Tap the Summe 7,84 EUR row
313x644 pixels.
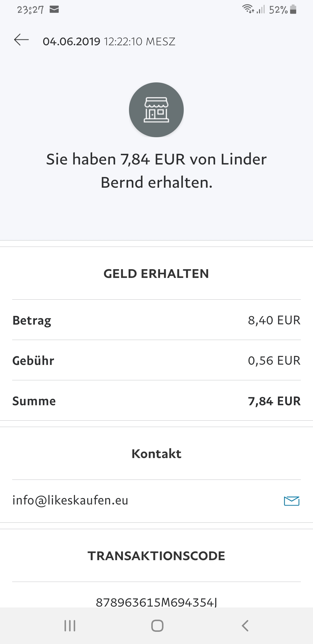pos(156,401)
